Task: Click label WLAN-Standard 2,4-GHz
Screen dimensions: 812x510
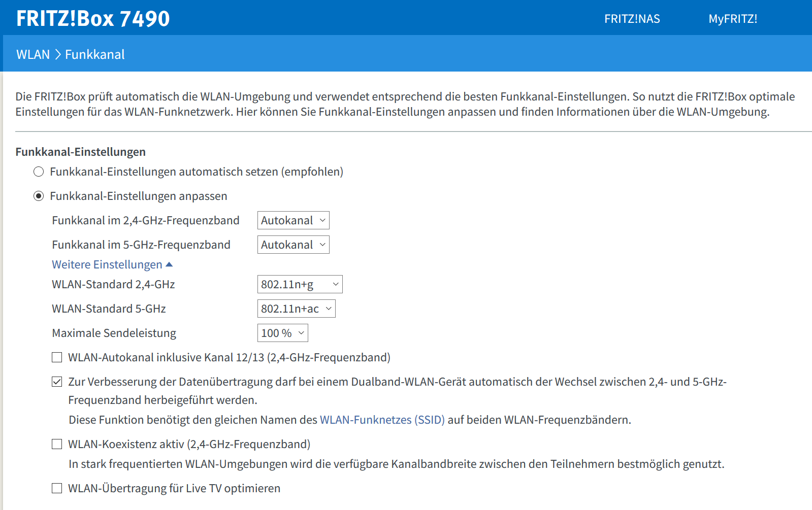Action: pyautogui.click(x=113, y=284)
